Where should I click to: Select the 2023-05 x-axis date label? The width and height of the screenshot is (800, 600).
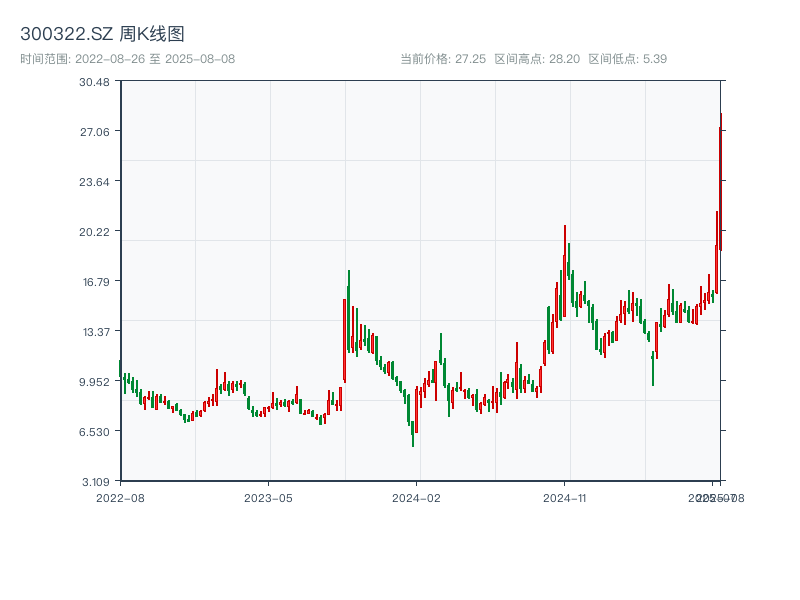268,497
